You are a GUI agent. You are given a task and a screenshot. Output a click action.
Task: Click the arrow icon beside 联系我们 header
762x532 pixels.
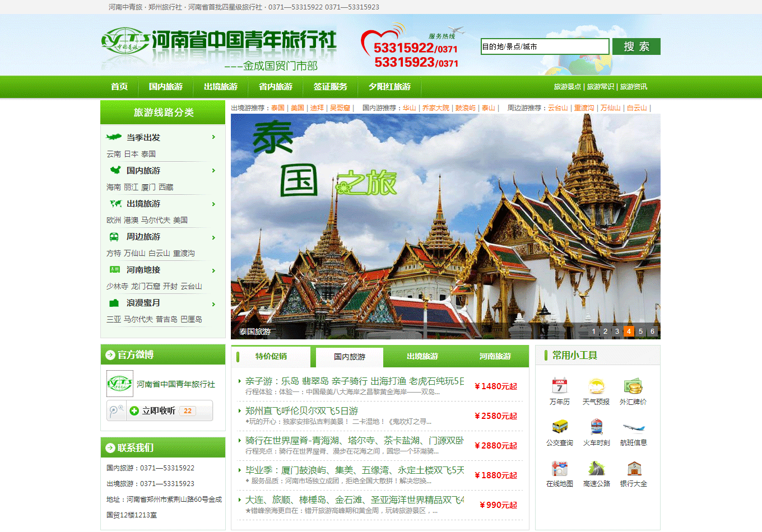(110, 447)
